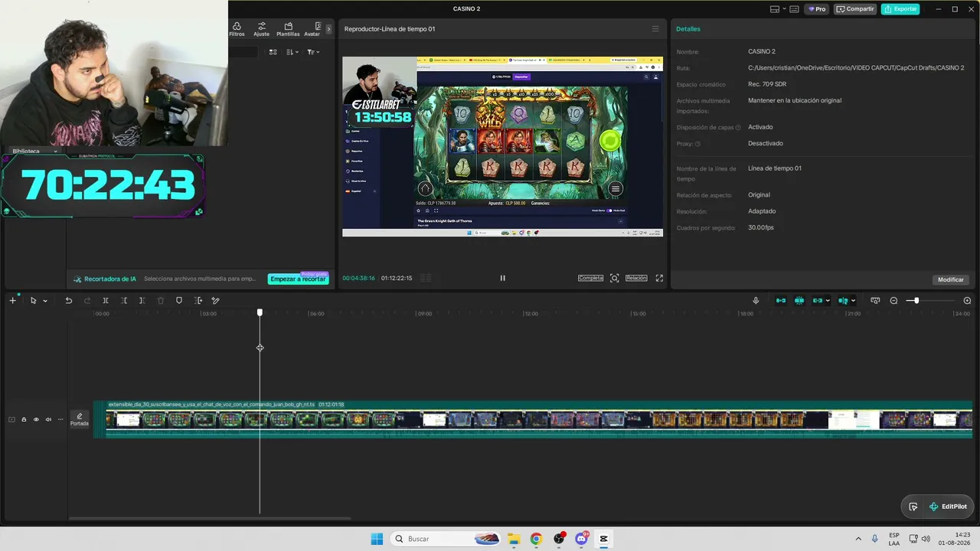Expand the preview axis options dropdown
This screenshot has height=551, width=980.
(853, 301)
